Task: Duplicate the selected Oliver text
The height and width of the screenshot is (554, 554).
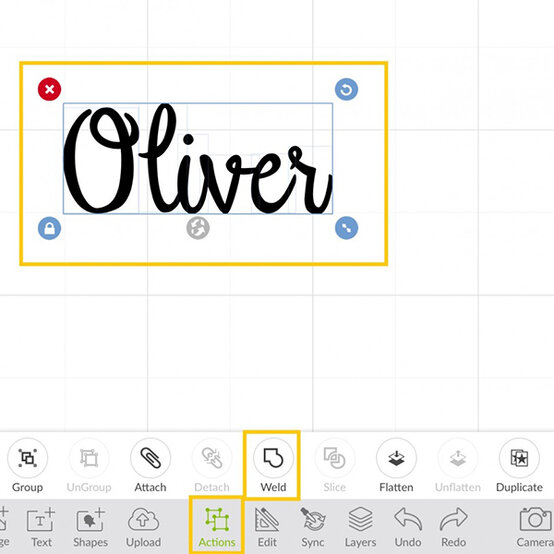Action: click(x=519, y=458)
